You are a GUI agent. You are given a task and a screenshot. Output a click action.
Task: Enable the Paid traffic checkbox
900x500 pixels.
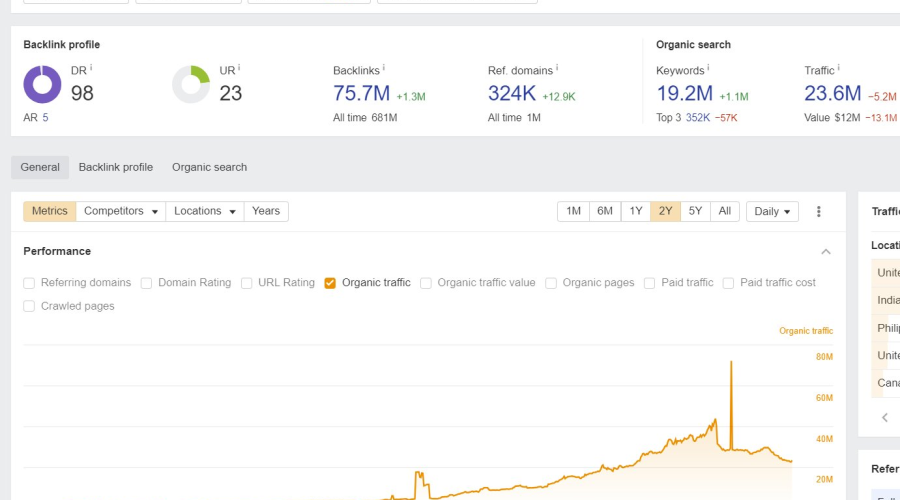pyautogui.click(x=650, y=283)
